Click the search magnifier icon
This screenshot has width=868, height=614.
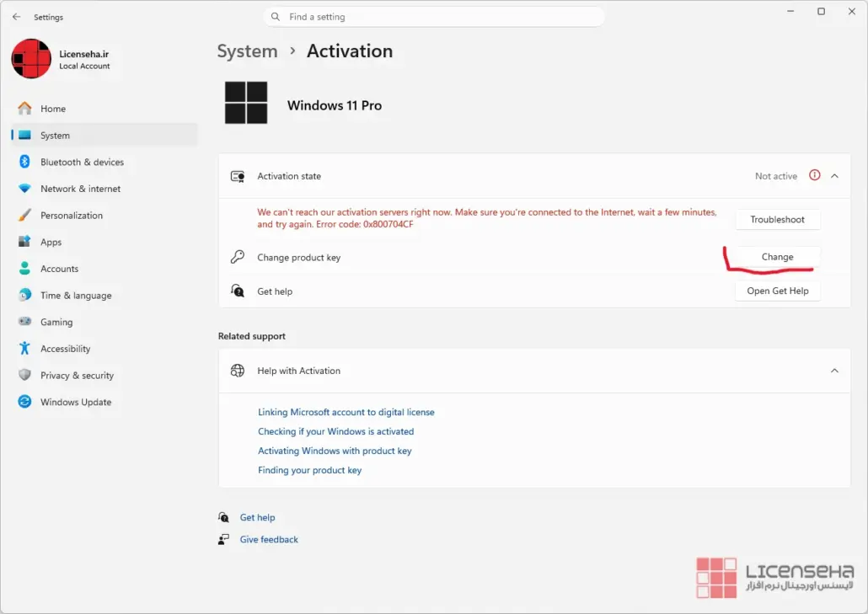pyautogui.click(x=275, y=17)
